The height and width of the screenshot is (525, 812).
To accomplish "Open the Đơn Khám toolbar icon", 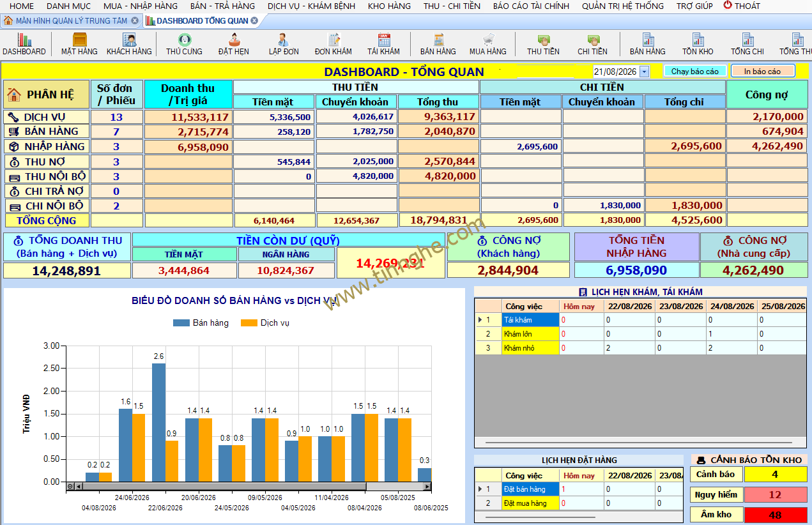I will pyautogui.click(x=333, y=44).
